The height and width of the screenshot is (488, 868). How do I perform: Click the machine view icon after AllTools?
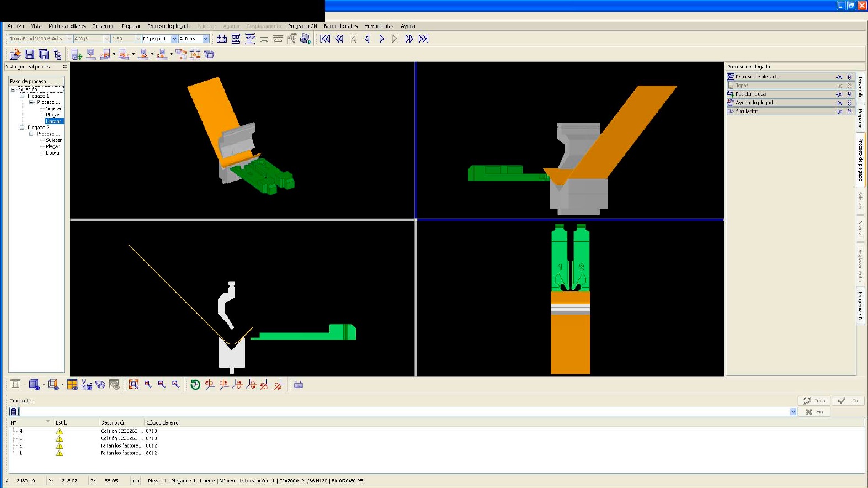(x=222, y=39)
